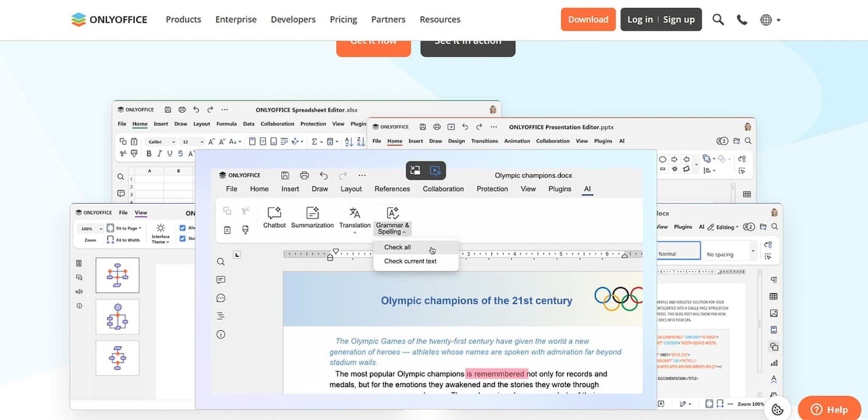Open the comments icon in document left sidebar

220,280
